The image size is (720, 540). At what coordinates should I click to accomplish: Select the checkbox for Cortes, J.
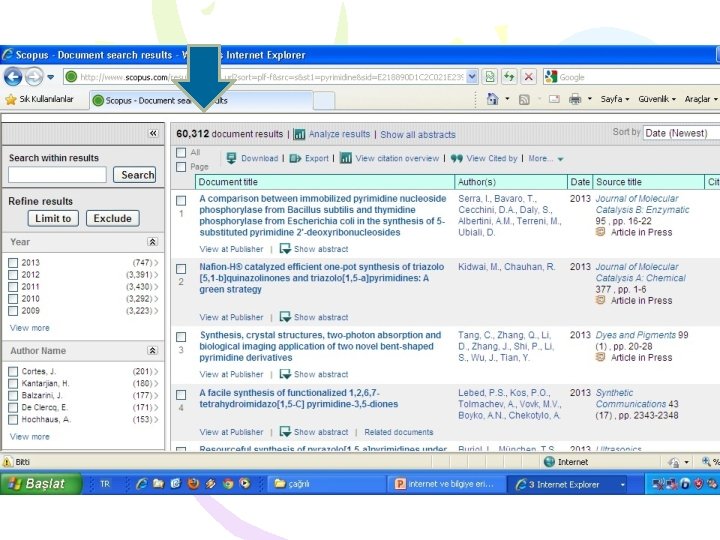(x=13, y=371)
